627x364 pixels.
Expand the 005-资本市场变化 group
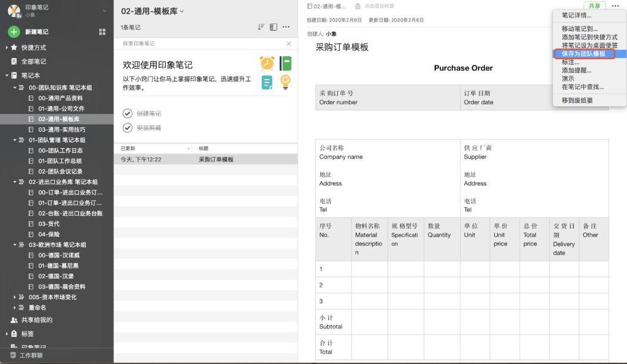click(15, 297)
